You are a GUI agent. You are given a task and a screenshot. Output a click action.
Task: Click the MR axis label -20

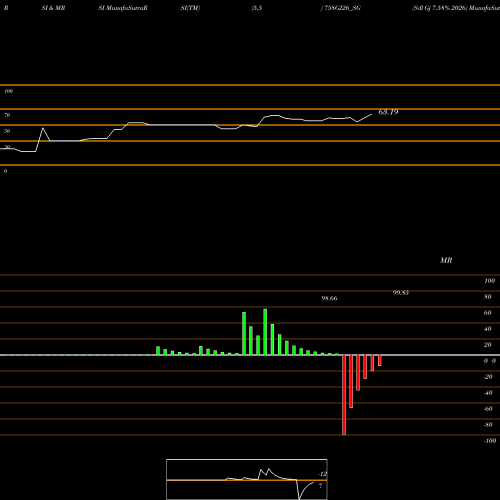pyautogui.click(x=488, y=377)
